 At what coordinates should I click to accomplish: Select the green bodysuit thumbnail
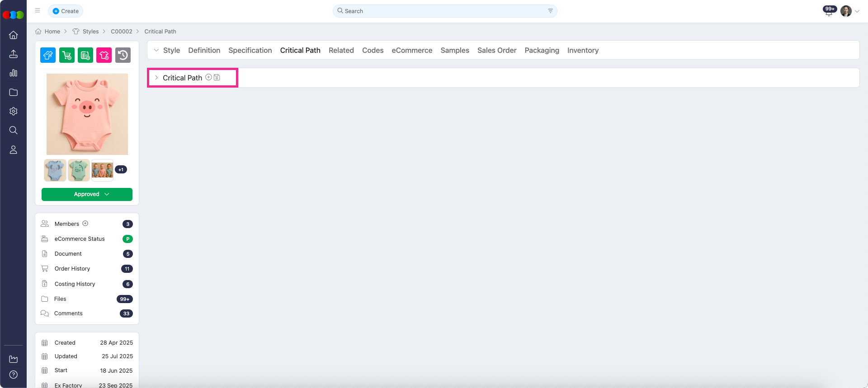(x=79, y=170)
